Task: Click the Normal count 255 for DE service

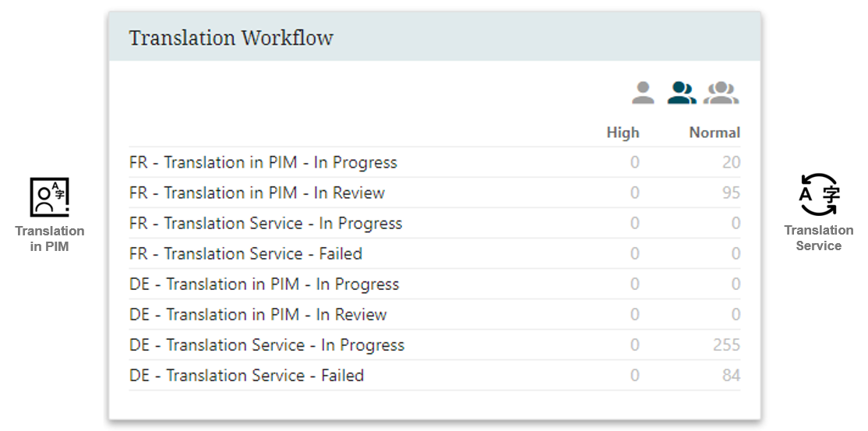Action: 726,345
